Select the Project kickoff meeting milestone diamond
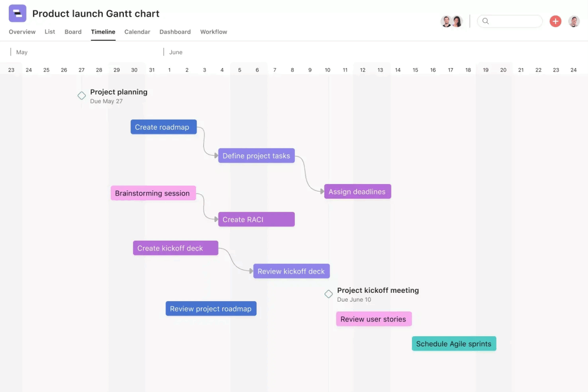The image size is (588, 392). click(x=328, y=294)
